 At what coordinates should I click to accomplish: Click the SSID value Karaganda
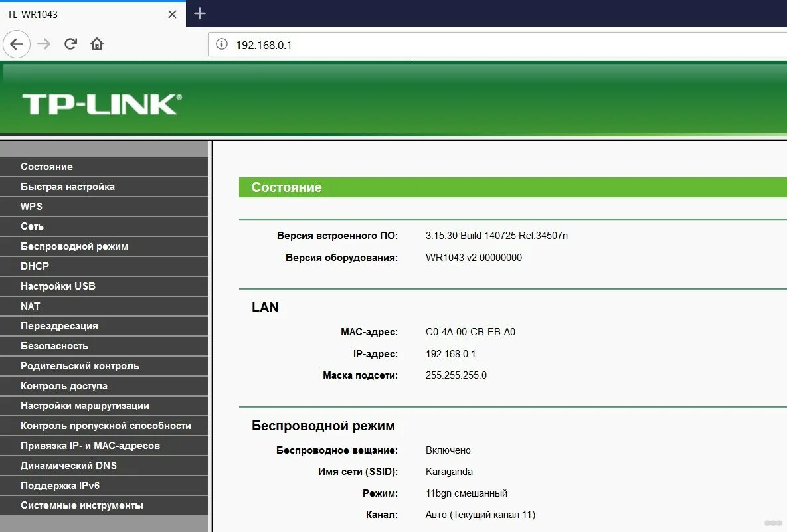tap(449, 472)
